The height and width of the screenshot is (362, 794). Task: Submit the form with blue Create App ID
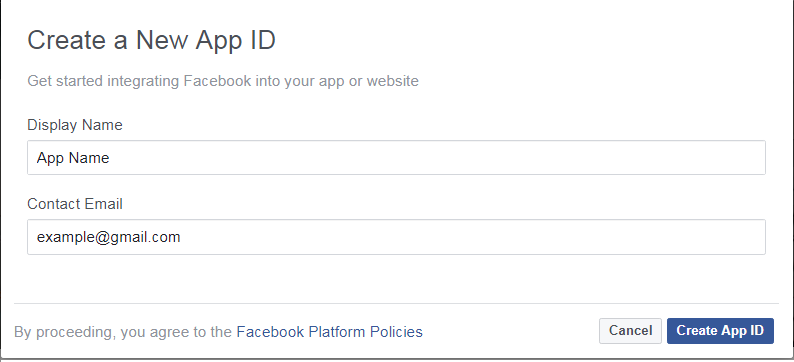(720, 331)
